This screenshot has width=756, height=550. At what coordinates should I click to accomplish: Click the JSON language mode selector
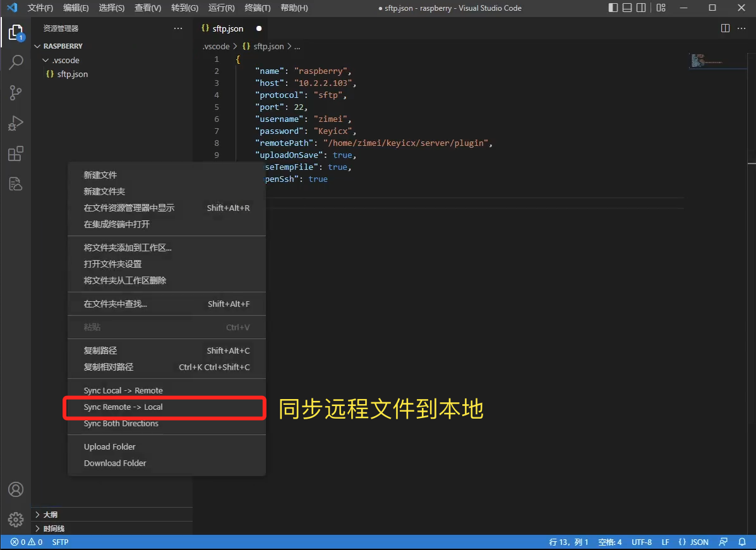point(693,542)
